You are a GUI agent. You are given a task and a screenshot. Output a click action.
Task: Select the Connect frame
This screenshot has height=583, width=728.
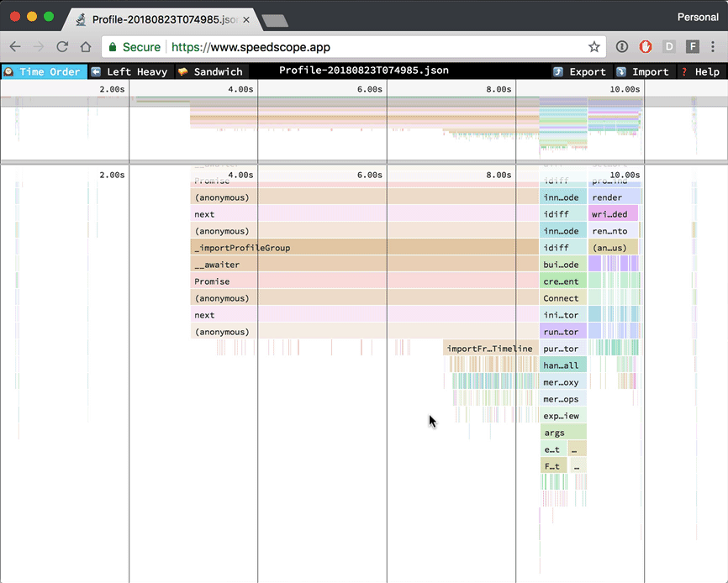click(x=562, y=298)
